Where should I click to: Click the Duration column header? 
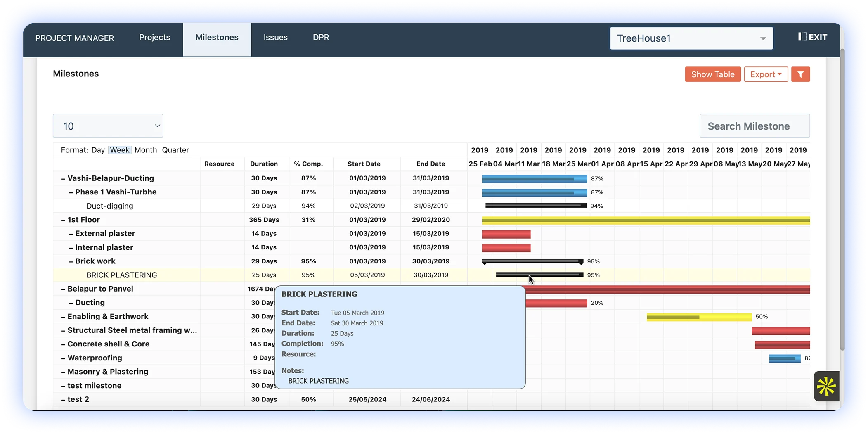pyautogui.click(x=264, y=164)
